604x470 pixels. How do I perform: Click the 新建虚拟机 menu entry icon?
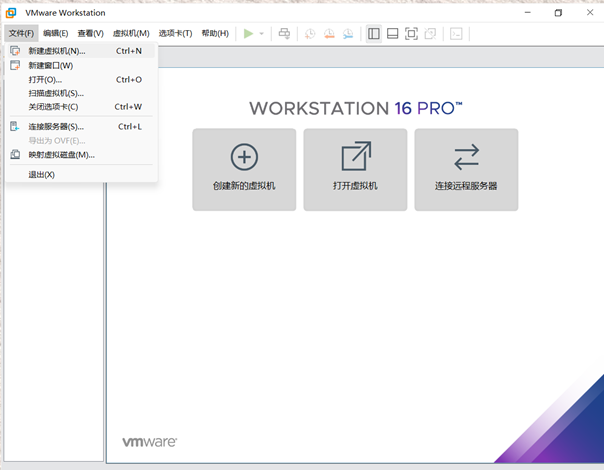[15, 51]
